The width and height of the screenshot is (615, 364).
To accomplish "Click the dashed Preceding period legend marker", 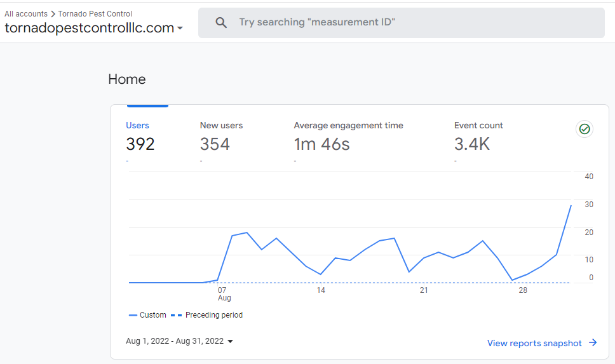I will pyautogui.click(x=176, y=315).
